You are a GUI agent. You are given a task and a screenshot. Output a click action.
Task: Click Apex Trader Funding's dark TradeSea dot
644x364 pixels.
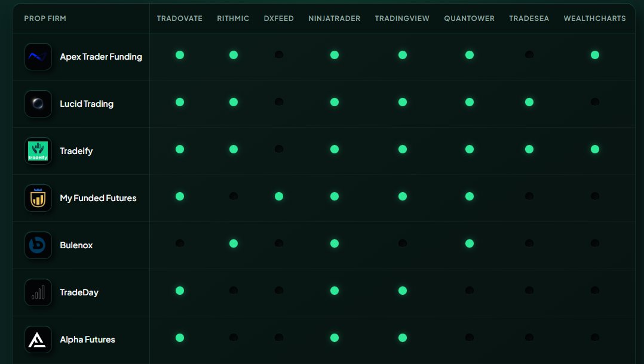pos(529,54)
